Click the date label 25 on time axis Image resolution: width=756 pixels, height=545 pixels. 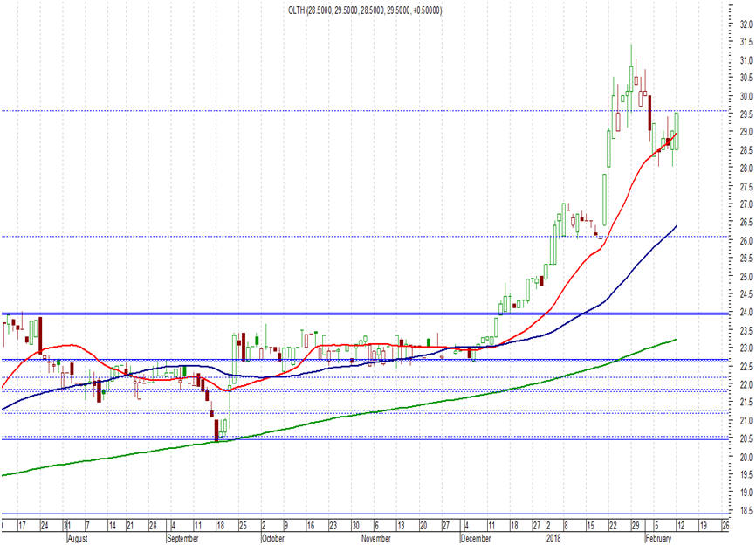point(243,525)
